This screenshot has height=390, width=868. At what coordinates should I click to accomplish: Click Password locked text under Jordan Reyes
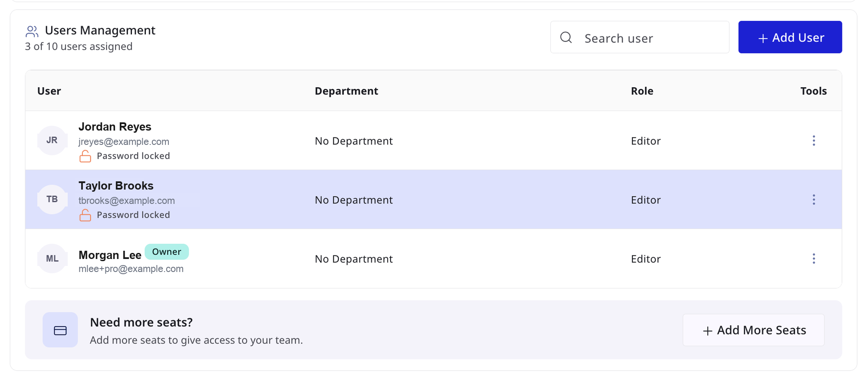[x=133, y=156]
